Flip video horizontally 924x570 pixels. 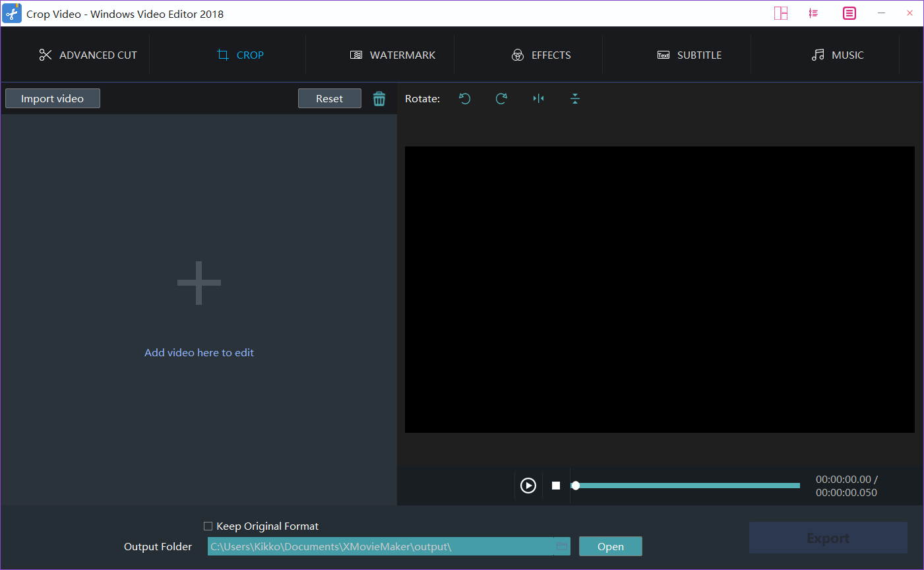coord(538,98)
